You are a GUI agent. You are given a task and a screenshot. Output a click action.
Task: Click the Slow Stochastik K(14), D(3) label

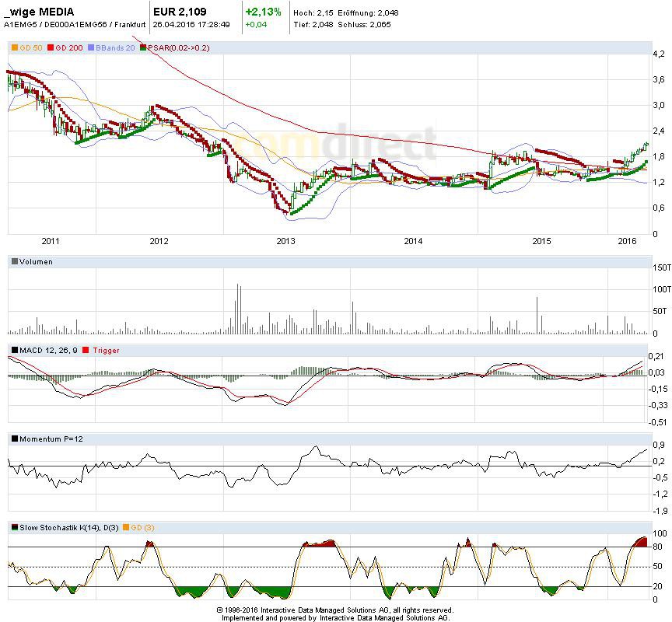click(x=65, y=528)
